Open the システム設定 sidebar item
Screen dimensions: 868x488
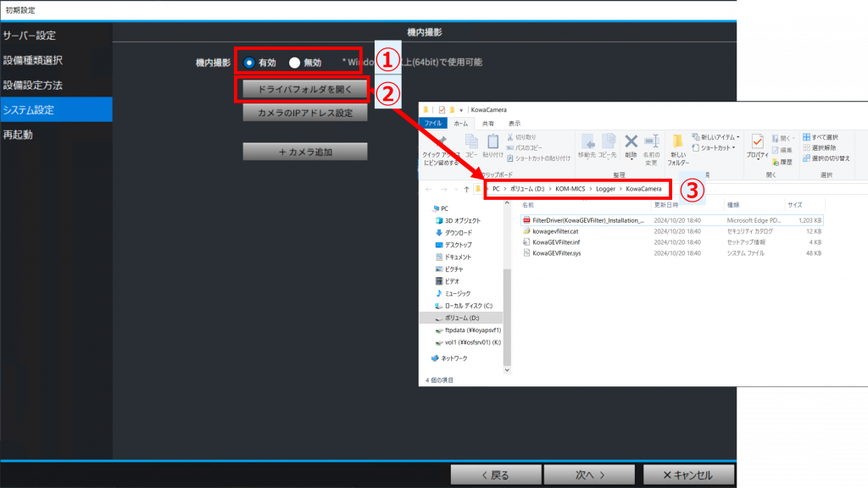pyautogui.click(x=56, y=110)
